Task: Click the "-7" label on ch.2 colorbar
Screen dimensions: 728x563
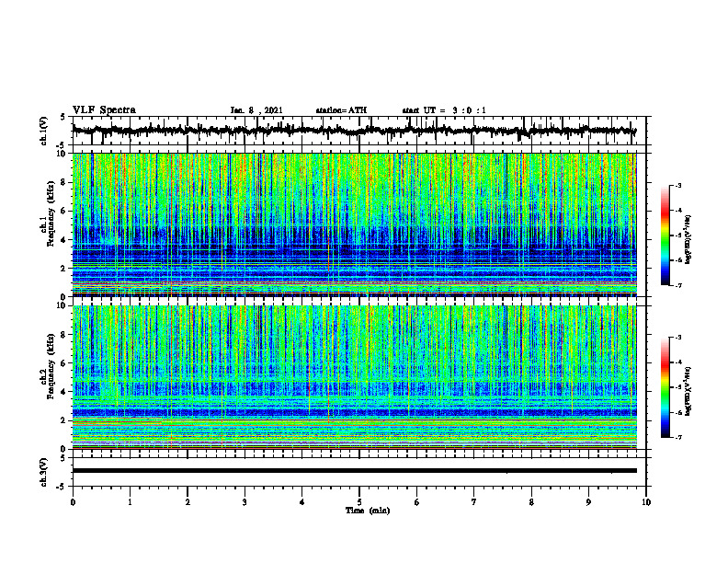Action: click(677, 437)
